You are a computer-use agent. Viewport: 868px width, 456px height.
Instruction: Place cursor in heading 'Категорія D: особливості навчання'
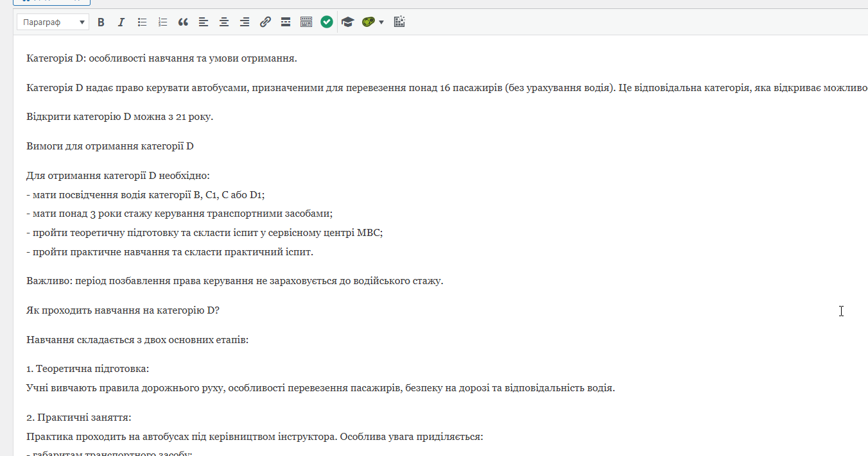pos(161,59)
